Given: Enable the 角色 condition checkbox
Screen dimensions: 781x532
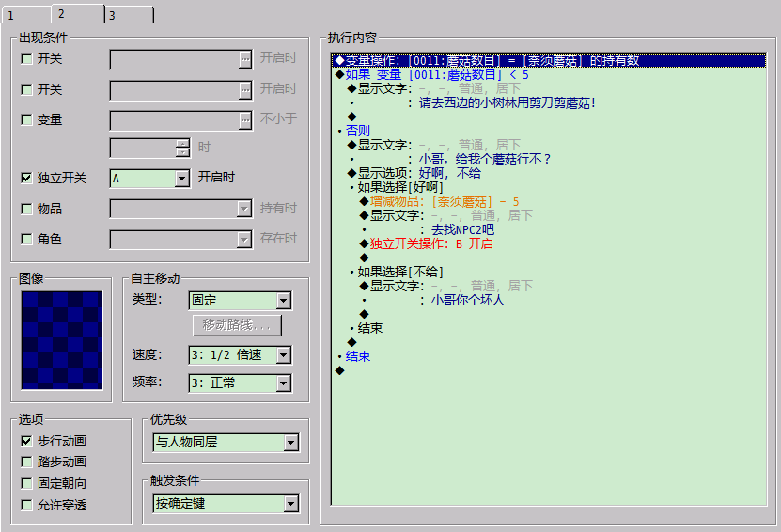Looking at the screenshot, I should [26, 239].
